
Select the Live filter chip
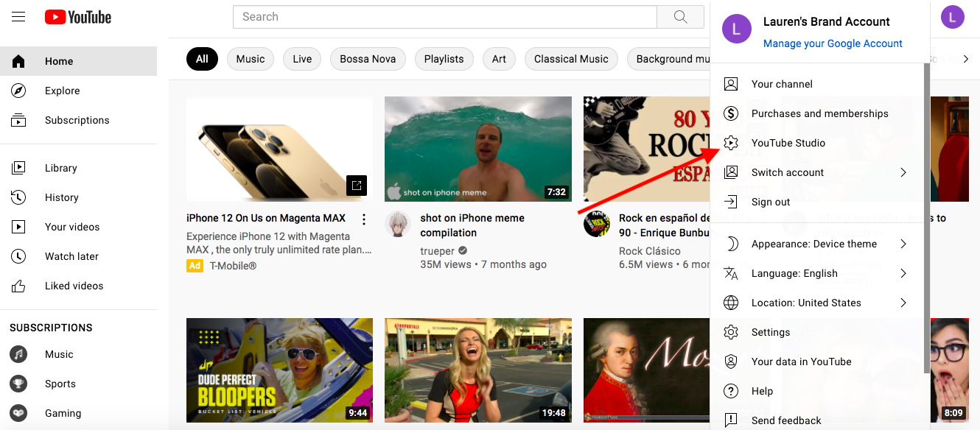coord(302,59)
